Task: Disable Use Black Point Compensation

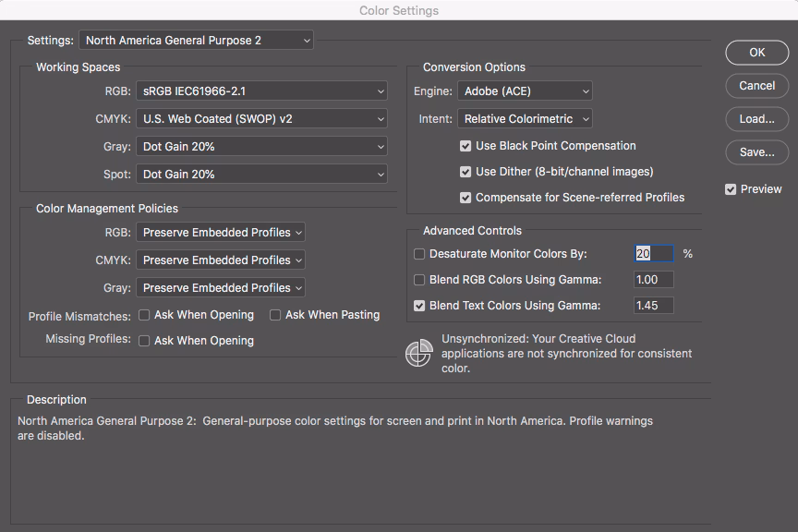Action: (465, 146)
